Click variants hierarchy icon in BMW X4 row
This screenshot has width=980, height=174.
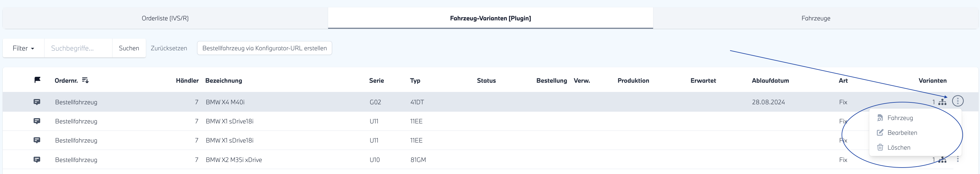[x=942, y=102]
